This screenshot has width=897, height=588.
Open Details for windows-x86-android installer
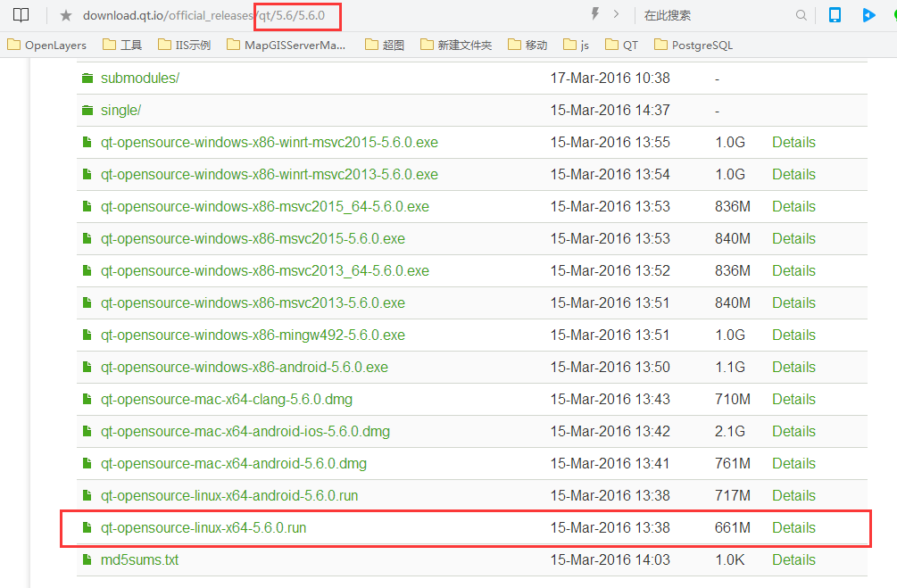coord(793,367)
